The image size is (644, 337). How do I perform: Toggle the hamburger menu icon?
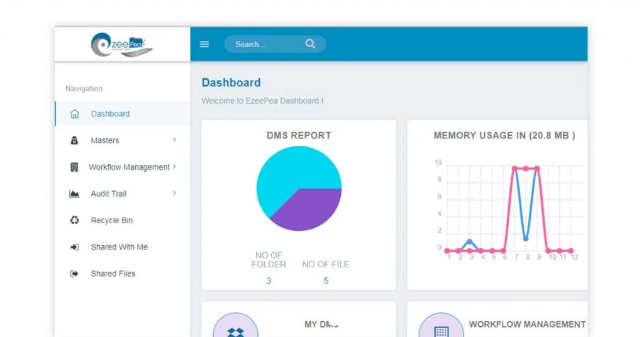point(204,44)
